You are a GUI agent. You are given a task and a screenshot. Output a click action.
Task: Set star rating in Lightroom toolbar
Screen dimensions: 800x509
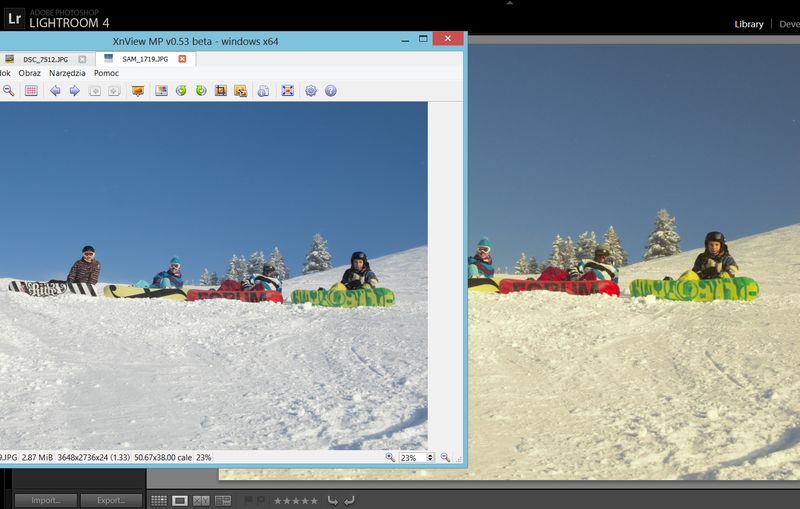(296, 500)
